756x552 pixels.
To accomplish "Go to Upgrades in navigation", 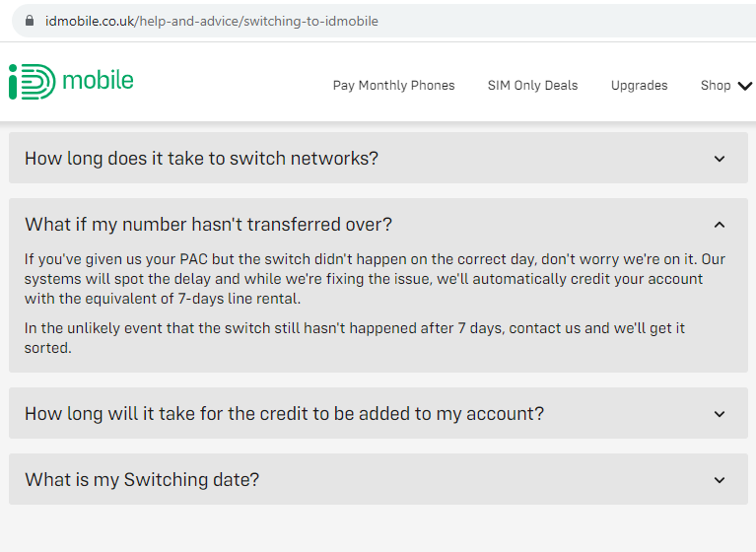I will [639, 86].
